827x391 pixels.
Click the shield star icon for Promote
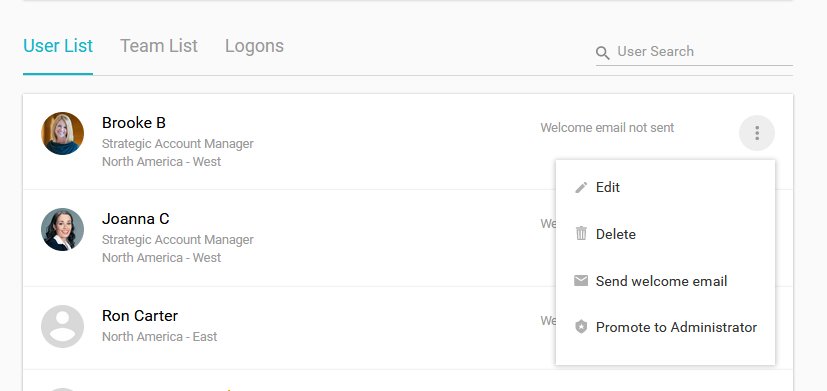coord(581,327)
